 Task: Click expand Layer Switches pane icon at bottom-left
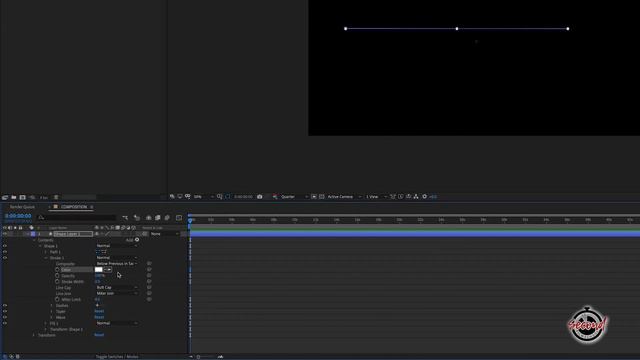[x=5, y=356]
